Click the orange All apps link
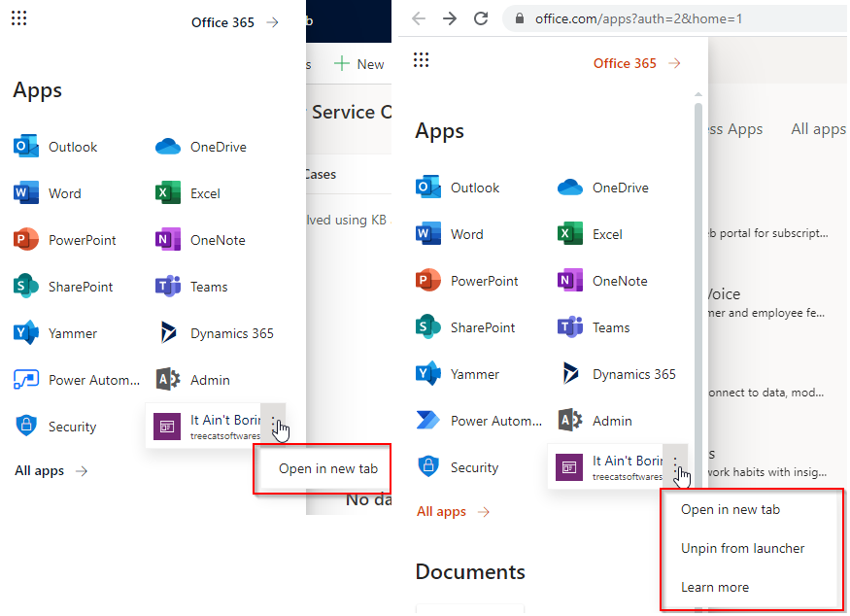This screenshot has height=616, width=850. coord(454,511)
